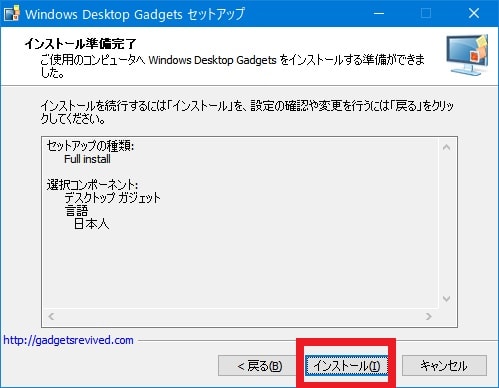Click the インストール(I) button
This screenshot has height=388, width=499.
point(347,366)
